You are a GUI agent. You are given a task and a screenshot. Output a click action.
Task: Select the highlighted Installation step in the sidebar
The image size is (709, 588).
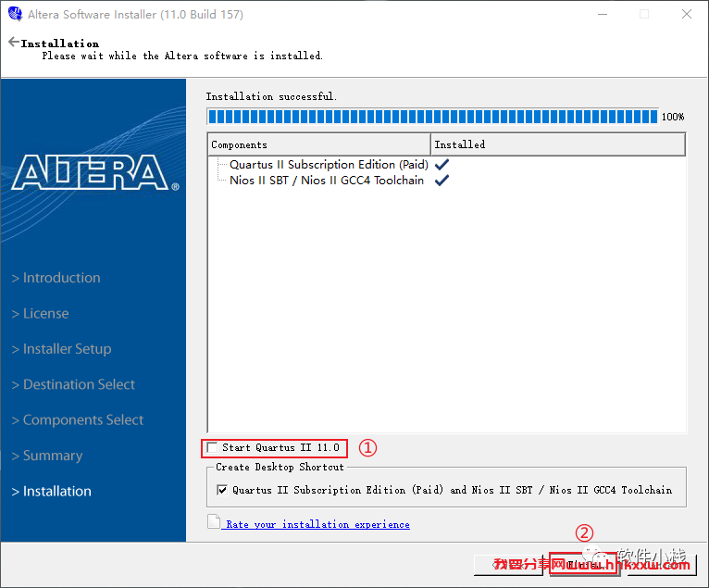(52, 491)
